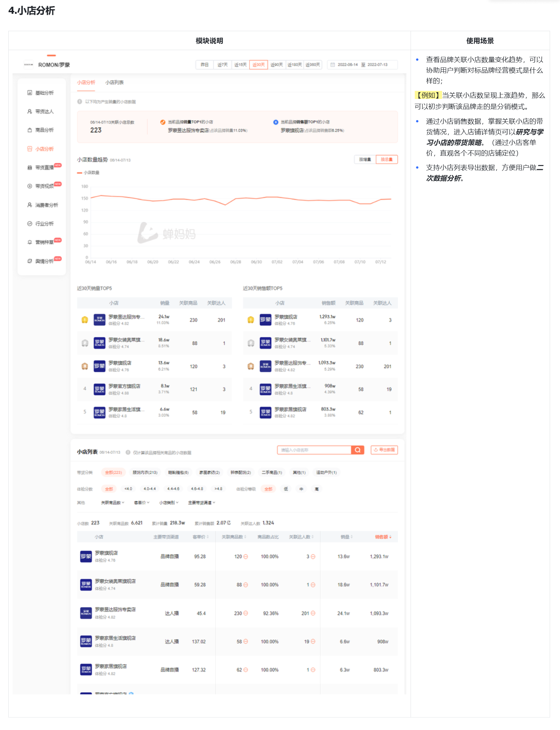Open 罗蒙女装奥莱旗舰店 in shop list

point(115,581)
